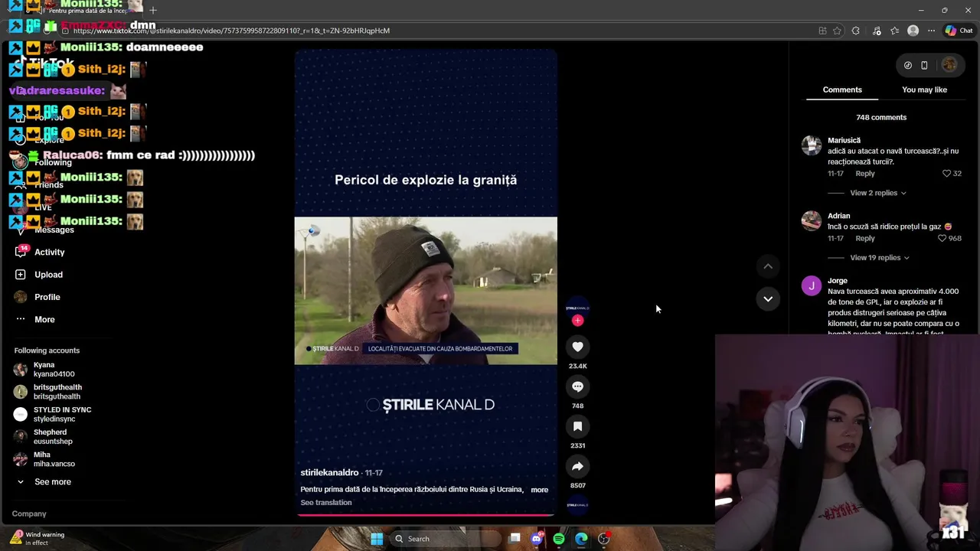Click the TikTok coins icon at top right
Image resolution: width=980 pixels, height=551 pixels.
click(x=908, y=65)
